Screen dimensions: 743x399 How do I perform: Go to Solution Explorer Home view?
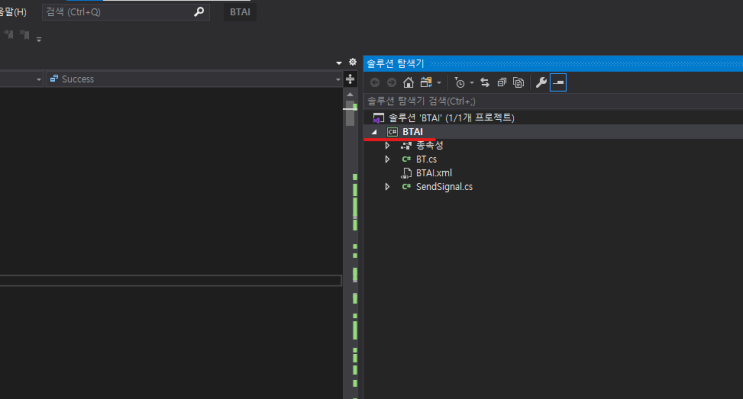[x=408, y=83]
